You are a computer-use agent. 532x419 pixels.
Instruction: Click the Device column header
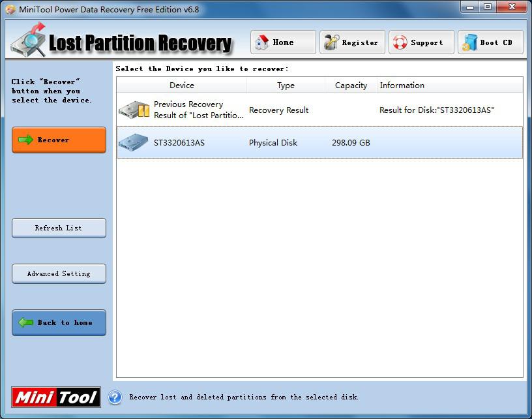[x=181, y=85]
